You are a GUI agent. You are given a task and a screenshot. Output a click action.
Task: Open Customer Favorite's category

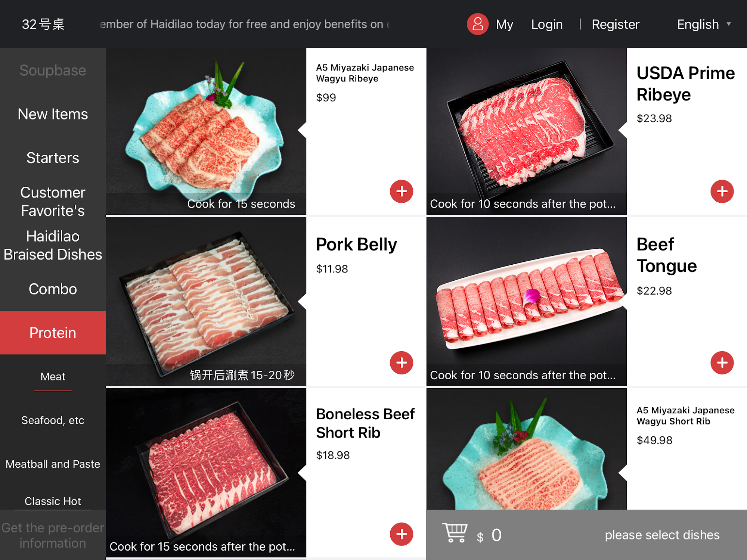pos(53,202)
